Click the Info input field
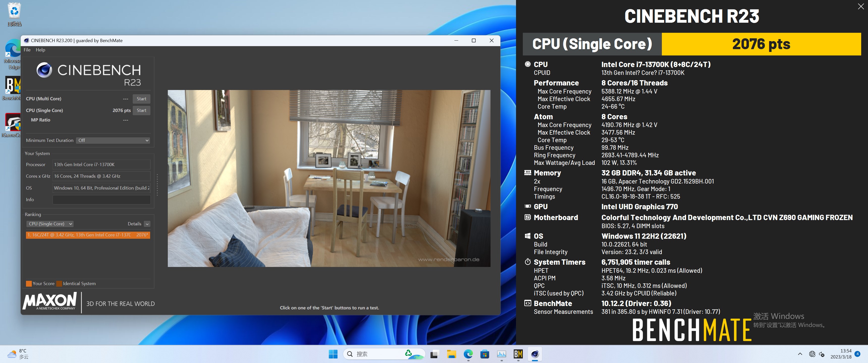The width and height of the screenshot is (868, 363). point(101,200)
